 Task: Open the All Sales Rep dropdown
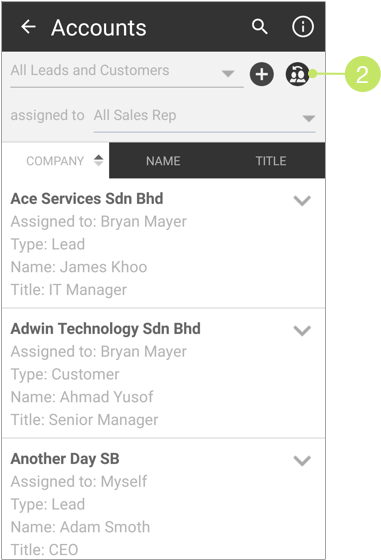(204, 118)
